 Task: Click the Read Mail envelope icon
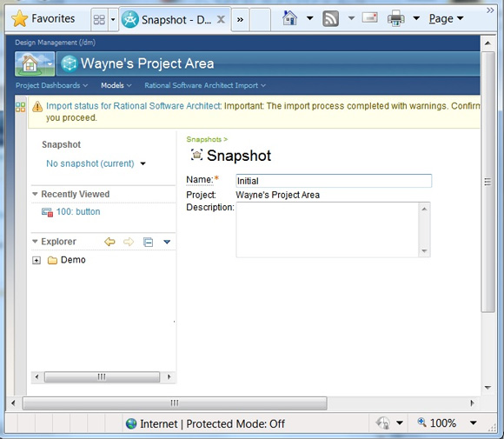tap(370, 17)
